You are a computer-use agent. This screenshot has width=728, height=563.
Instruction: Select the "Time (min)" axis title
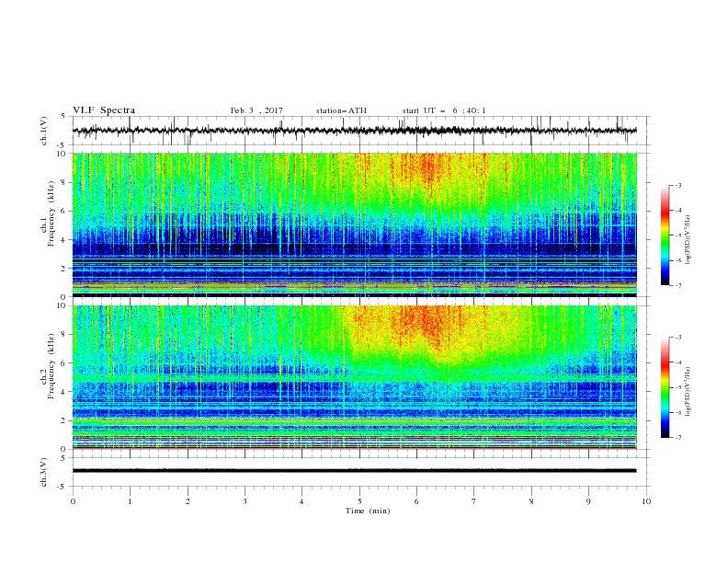point(368,511)
